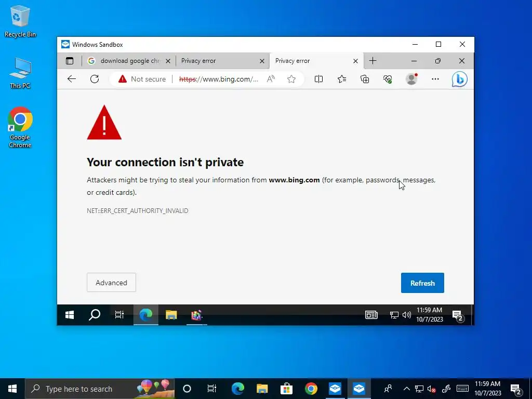Click the WinRAR icon in sandbox taskbar
The height and width of the screenshot is (399, 532).
click(x=197, y=315)
